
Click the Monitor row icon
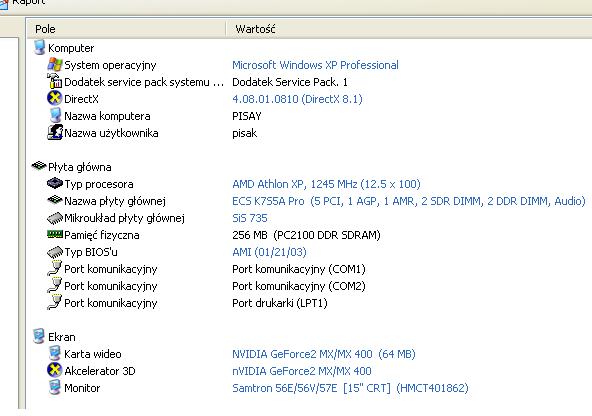55,387
